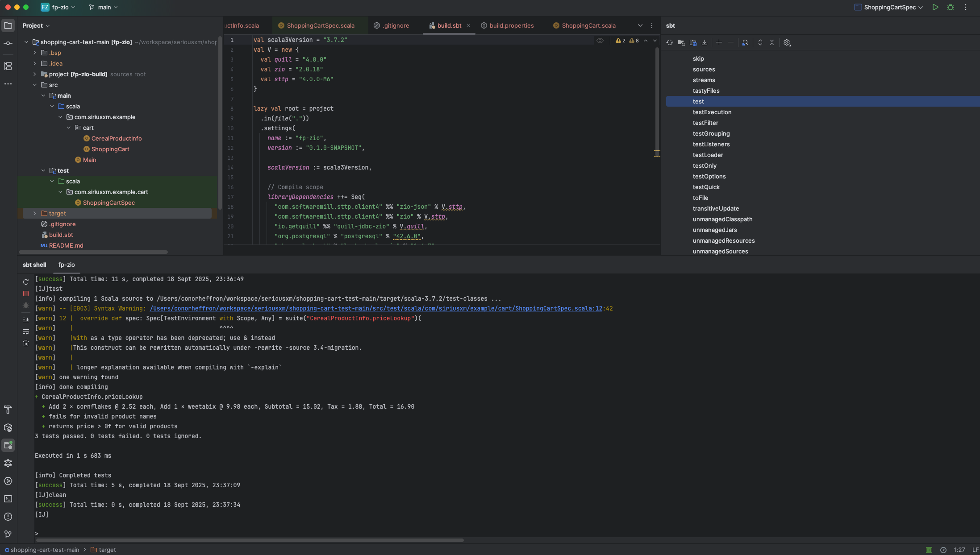Viewport: 980px width, 555px height.
Task: Run ShoppingCartSpec with the green play button
Action: [x=935, y=7]
